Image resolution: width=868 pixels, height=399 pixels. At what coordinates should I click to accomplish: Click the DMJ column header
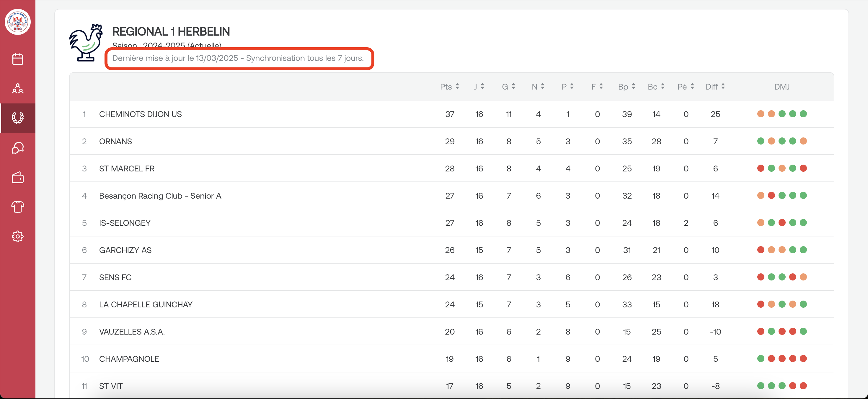pos(781,87)
